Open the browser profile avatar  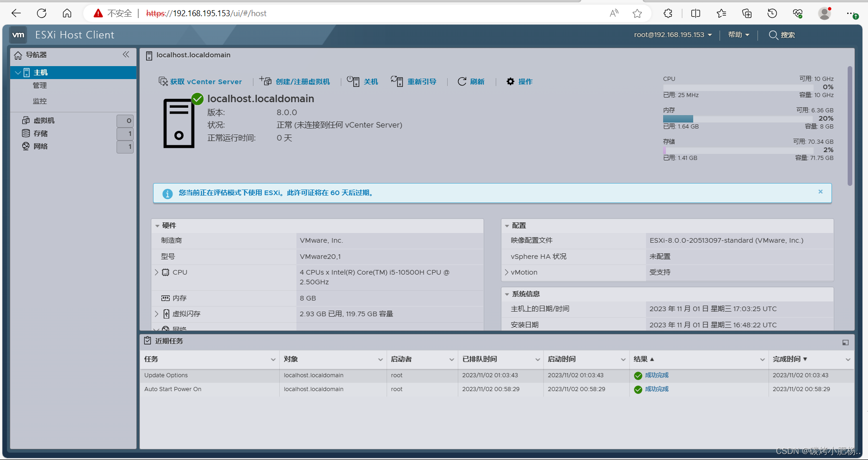pyautogui.click(x=825, y=13)
